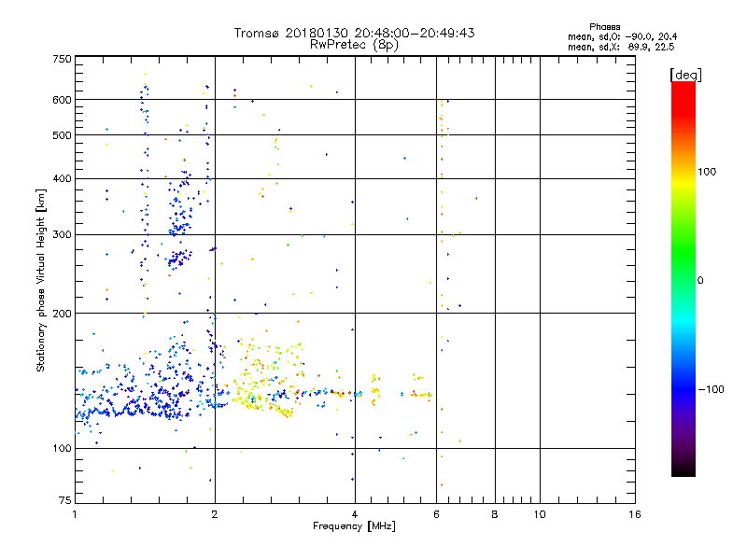Image resolution: width=747 pixels, height=560 pixels.
Task: Click the colorbar tick label '100'
Action: click(x=707, y=172)
